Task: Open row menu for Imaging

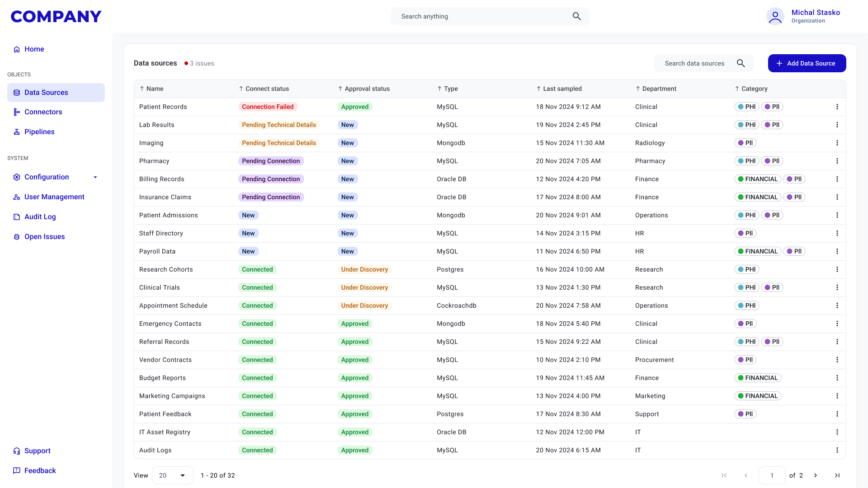Action: click(837, 143)
